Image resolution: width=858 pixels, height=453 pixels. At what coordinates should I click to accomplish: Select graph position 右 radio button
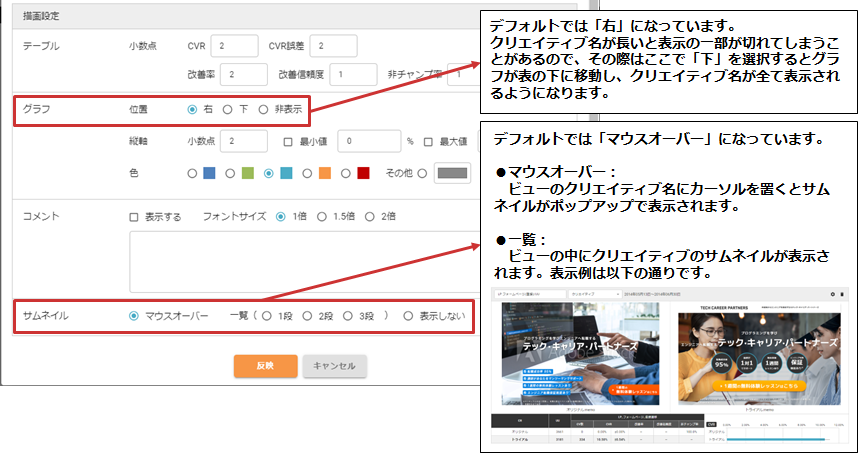tap(192, 109)
